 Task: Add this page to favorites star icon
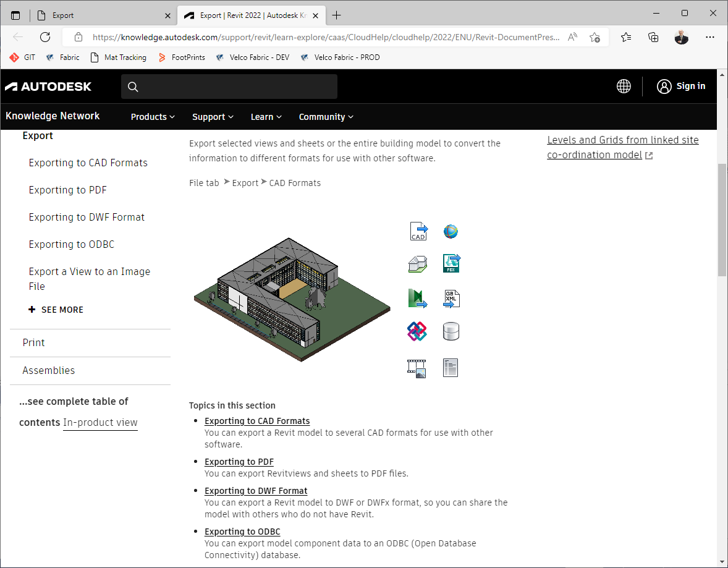pos(595,37)
